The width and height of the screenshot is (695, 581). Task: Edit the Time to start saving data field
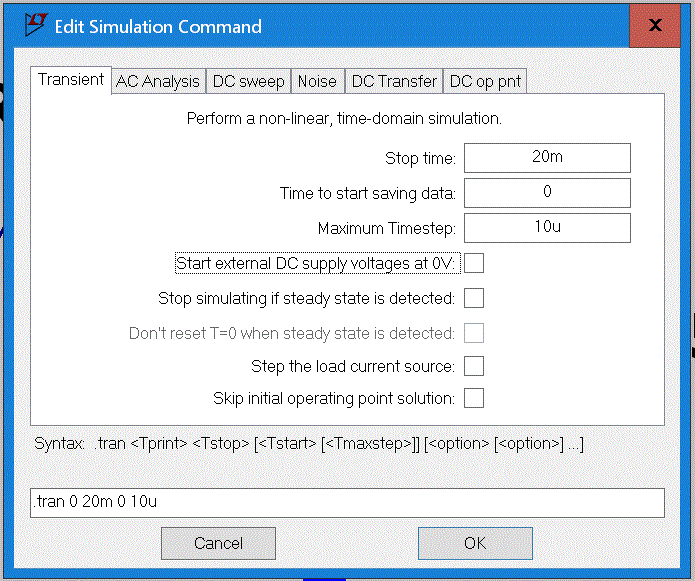pyautogui.click(x=546, y=193)
